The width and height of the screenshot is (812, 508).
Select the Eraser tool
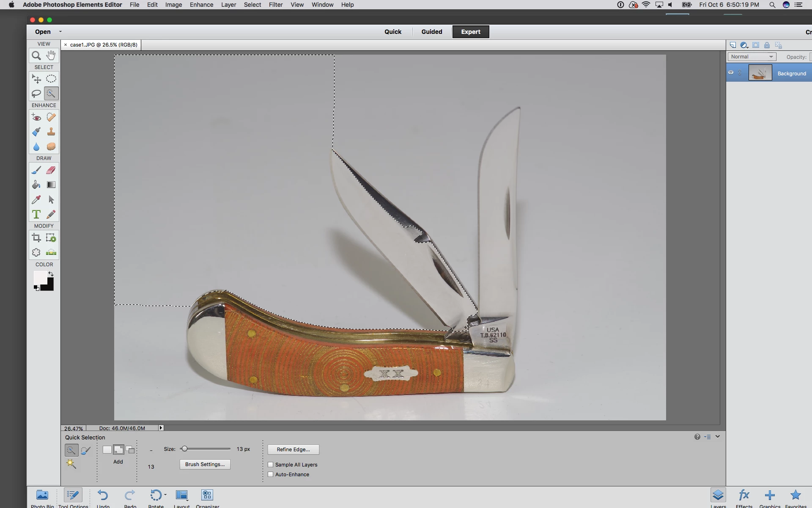[51, 170]
